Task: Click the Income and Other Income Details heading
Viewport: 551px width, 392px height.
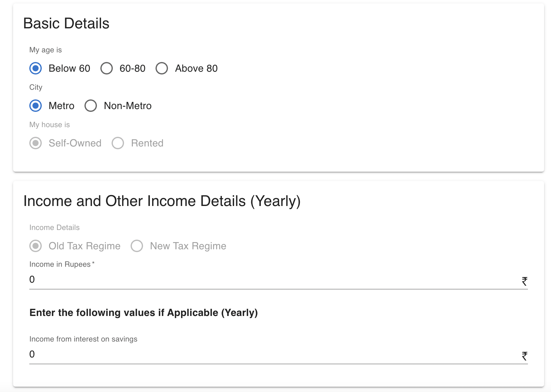Action: pos(162,201)
